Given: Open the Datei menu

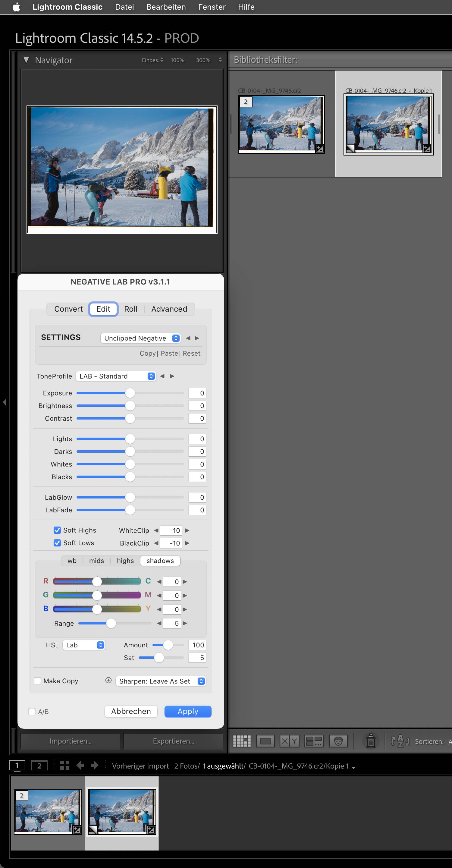Looking at the screenshot, I should [124, 7].
